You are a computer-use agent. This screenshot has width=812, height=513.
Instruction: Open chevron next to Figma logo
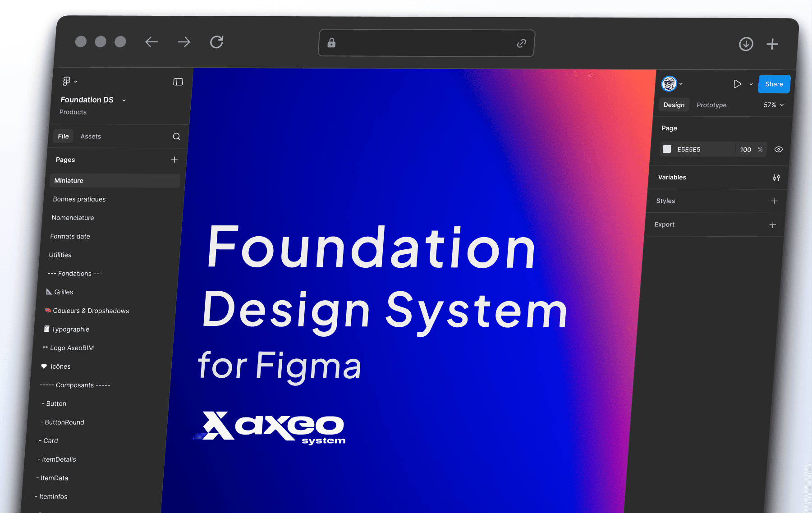click(76, 82)
